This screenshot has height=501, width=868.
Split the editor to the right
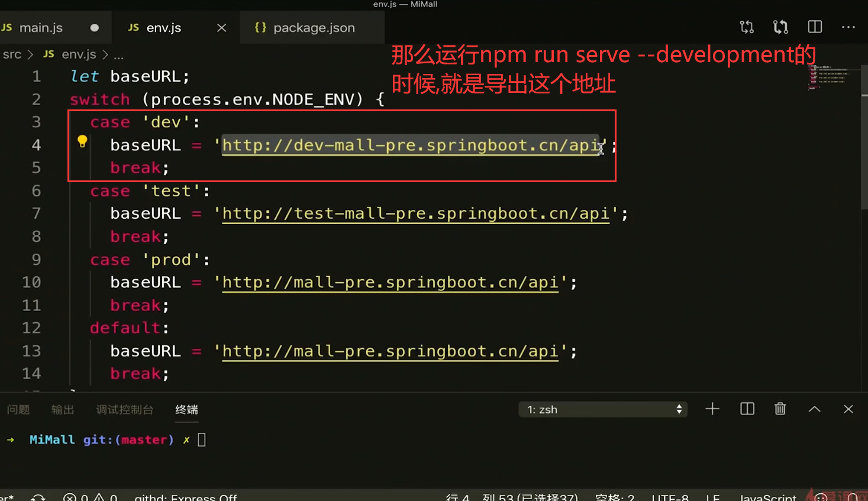click(x=815, y=27)
